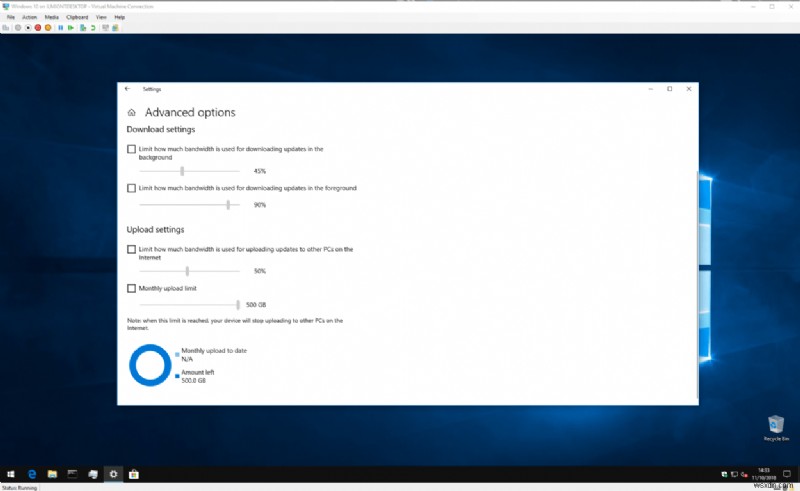Click the green Revert arrow toolbar icon
This screenshot has height=491, width=800.
pos(93,28)
